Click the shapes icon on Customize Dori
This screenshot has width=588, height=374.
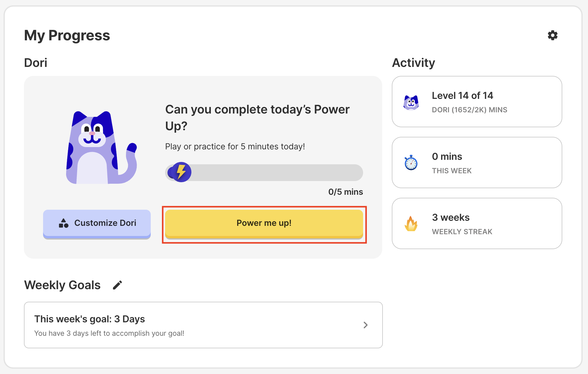point(64,223)
